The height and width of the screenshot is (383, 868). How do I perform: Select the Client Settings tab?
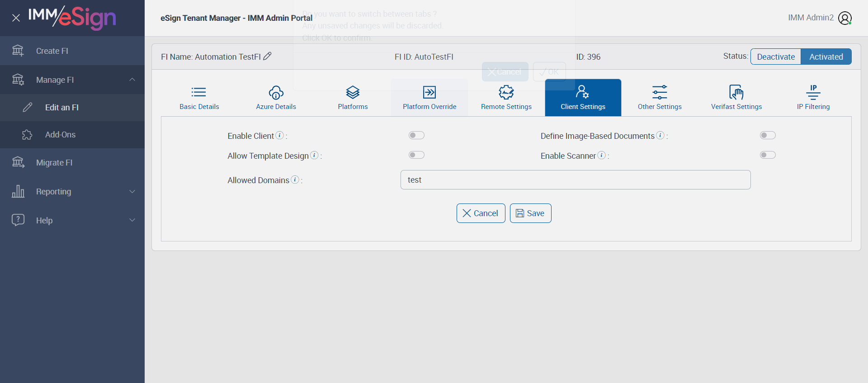pos(583,98)
